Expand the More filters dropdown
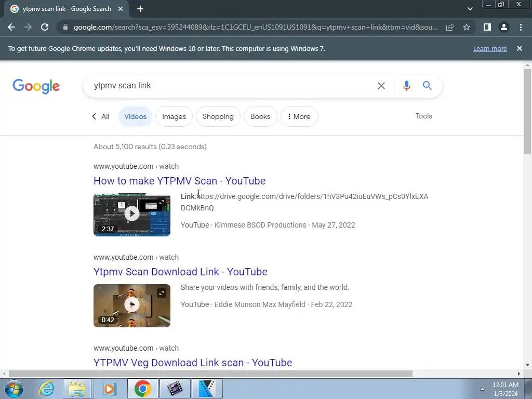Screen dimensions: 532x399 pyautogui.click(x=299, y=116)
